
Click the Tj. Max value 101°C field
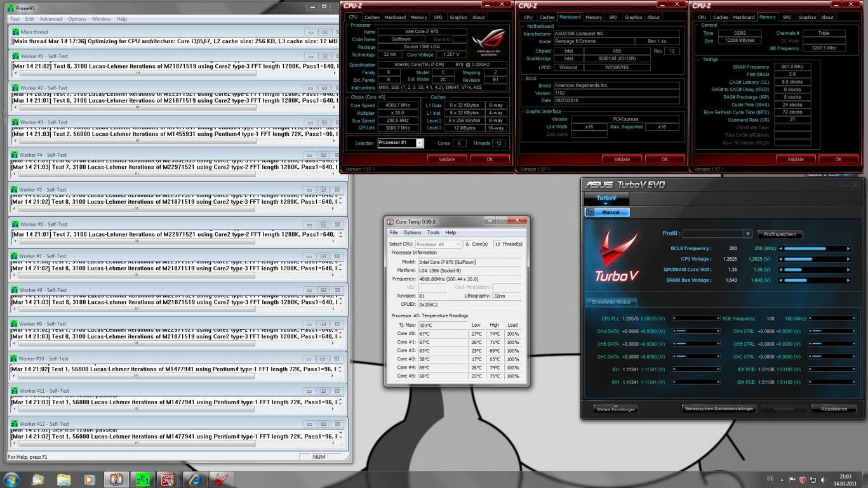tap(442, 326)
